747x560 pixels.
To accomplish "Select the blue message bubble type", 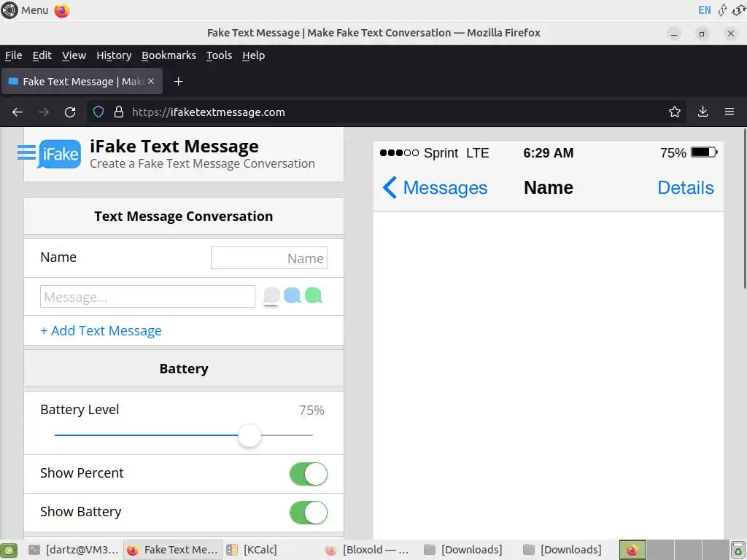I will (292, 295).
